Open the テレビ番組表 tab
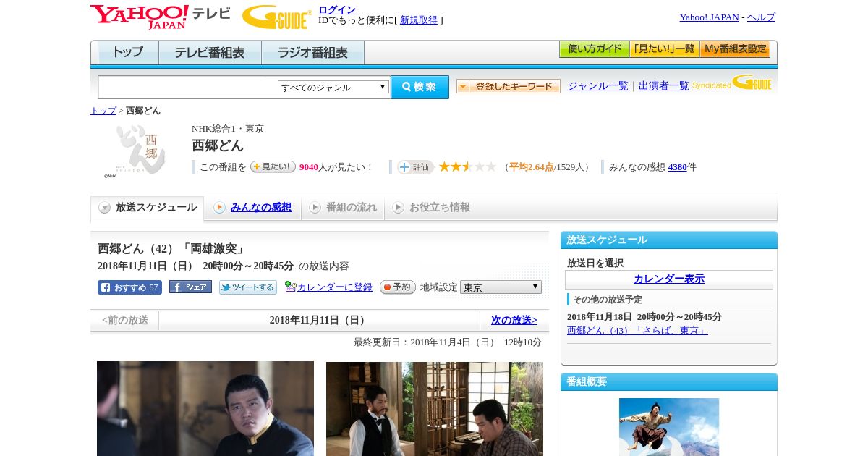The height and width of the screenshot is (456, 868). (x=210, y=53)
